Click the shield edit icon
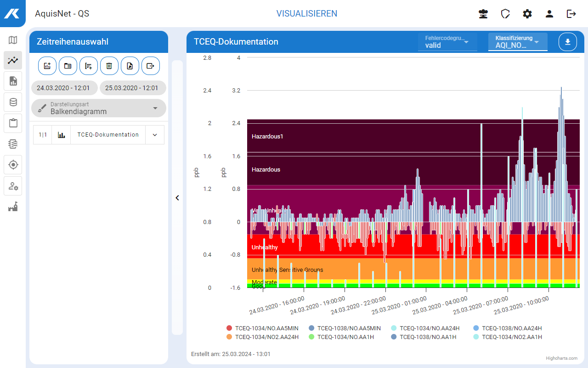Screen dimensions: 588x368 pyautogui.click(x=505, y=14)
